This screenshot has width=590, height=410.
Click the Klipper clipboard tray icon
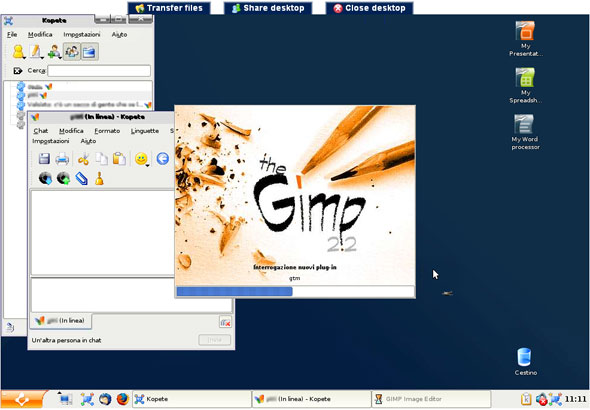[x=526, y=399]
